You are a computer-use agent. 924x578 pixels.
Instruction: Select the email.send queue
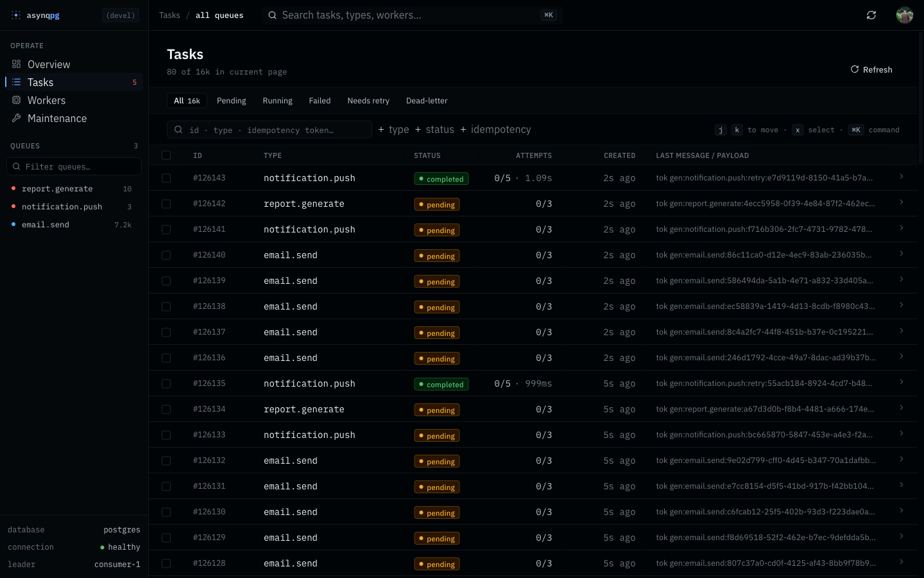coord(74,225)
